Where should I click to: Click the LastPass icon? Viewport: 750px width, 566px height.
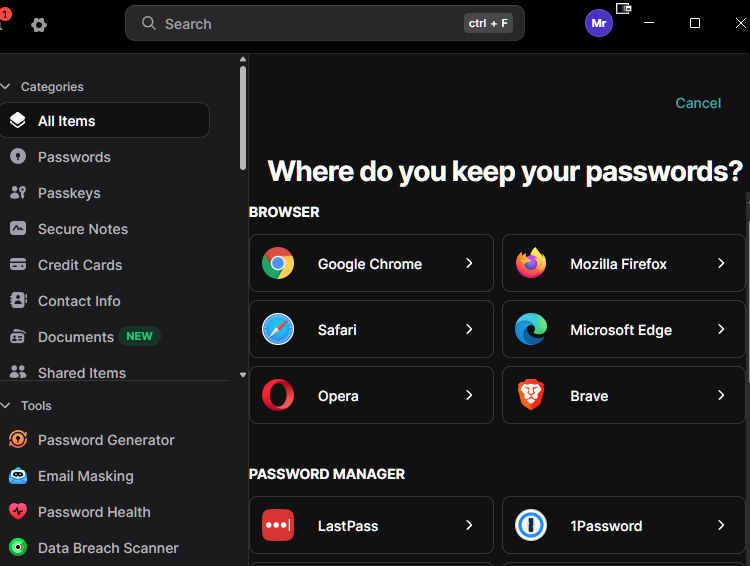(278, 525)
